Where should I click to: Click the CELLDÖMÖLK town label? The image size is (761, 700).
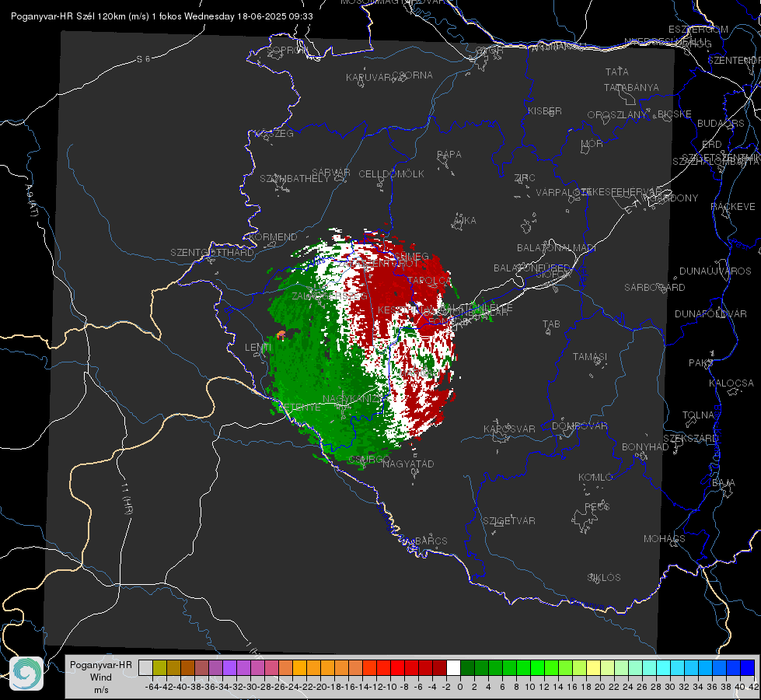click(x=391, y=173)
